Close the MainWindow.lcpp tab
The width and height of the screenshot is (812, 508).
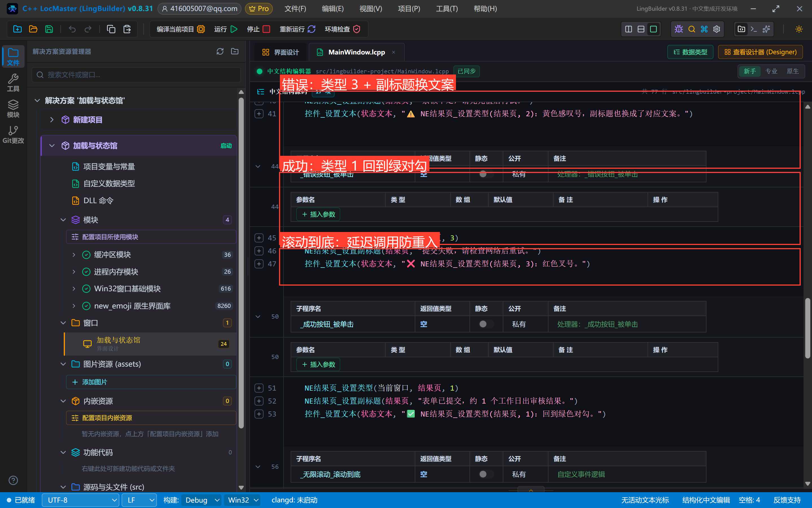point(393,52)
